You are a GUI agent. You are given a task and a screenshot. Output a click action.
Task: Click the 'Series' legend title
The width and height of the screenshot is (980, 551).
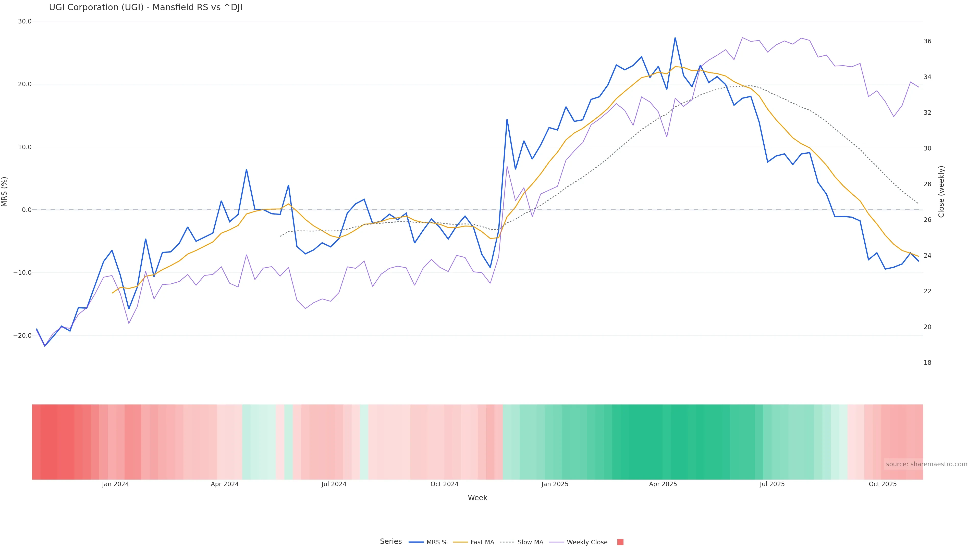coord(391,542)
